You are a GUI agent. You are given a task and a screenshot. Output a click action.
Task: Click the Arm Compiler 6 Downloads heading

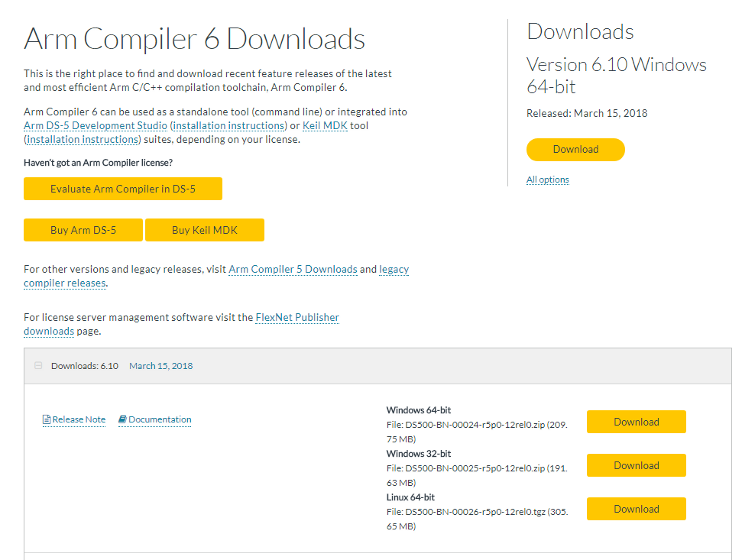[195, 38]
